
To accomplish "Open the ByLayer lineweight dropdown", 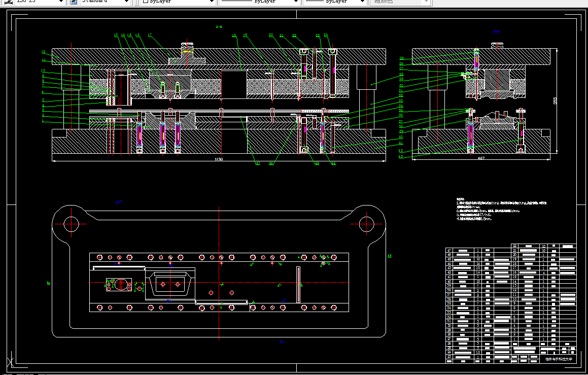I will pyautogui.click(x=362, y=2).
